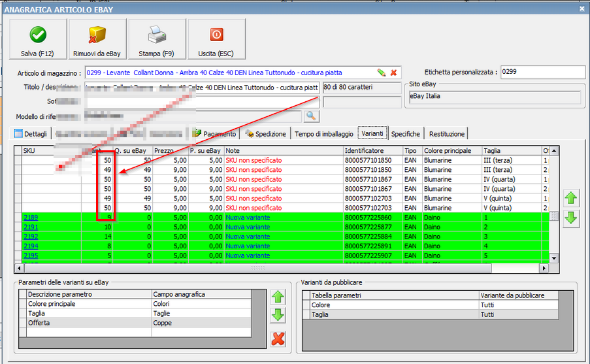The width and height of the screenshot is (590, 364).
Task: Select the Daino color cell in row 2194
Action: click(452, 246)
